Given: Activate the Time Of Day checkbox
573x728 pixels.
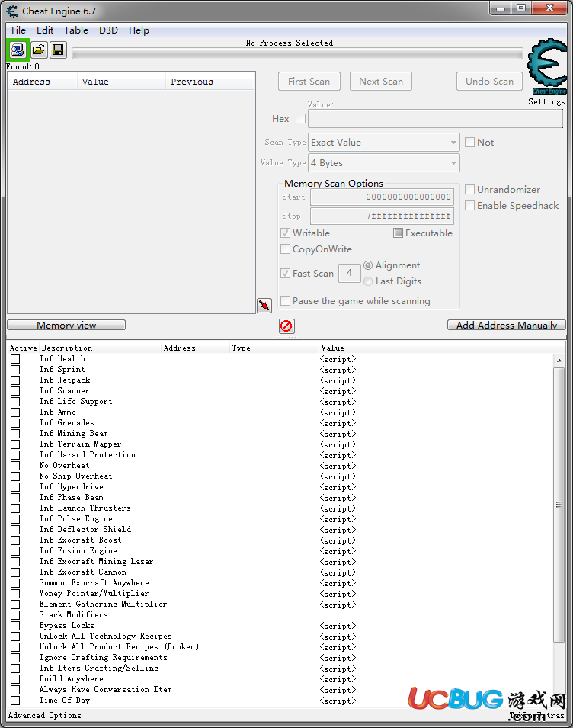Looking at the screenshot, I should click(15, 701).
